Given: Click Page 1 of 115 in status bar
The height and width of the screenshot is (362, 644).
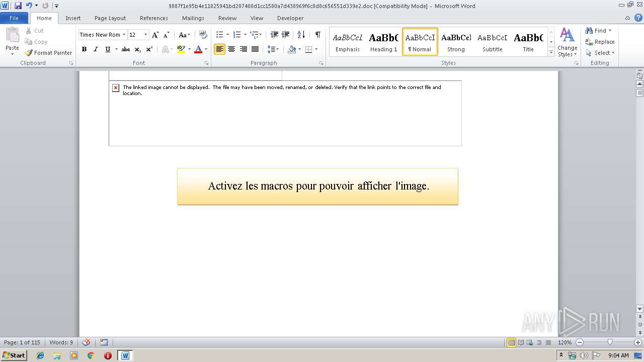Looking at the screenshot, I should [x=22, y=342].
